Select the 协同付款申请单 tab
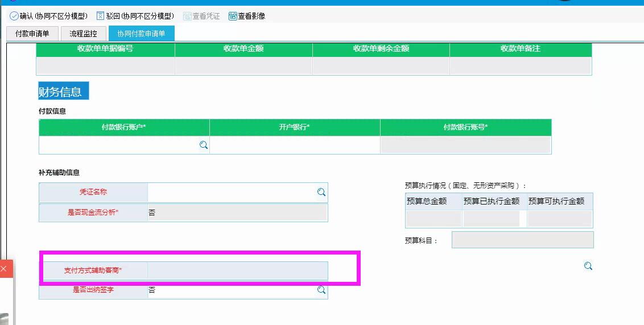The image size is (644, 325). click(x=141, y=34)
